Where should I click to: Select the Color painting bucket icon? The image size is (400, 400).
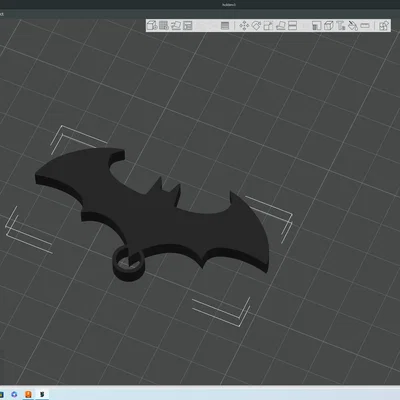click(353, 25)
